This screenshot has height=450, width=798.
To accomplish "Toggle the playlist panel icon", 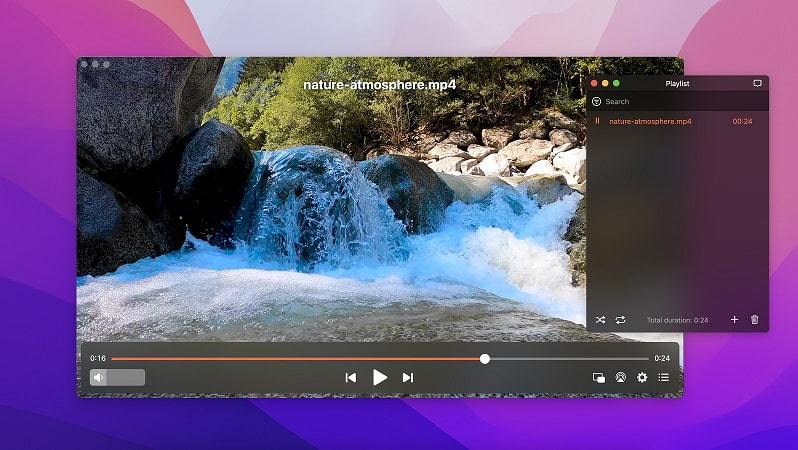I will click(x=664, y=377).
